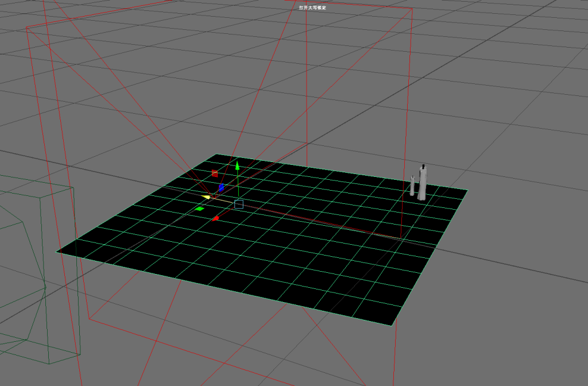588x386 pixels.
Task: Click the green plane handle of the manipulator
Action: (200, 209)
